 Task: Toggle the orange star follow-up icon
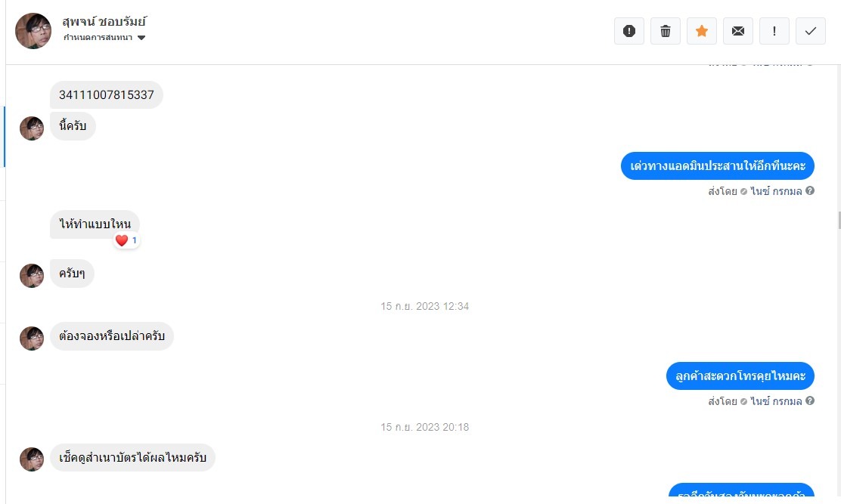click(x=702, y=31)
